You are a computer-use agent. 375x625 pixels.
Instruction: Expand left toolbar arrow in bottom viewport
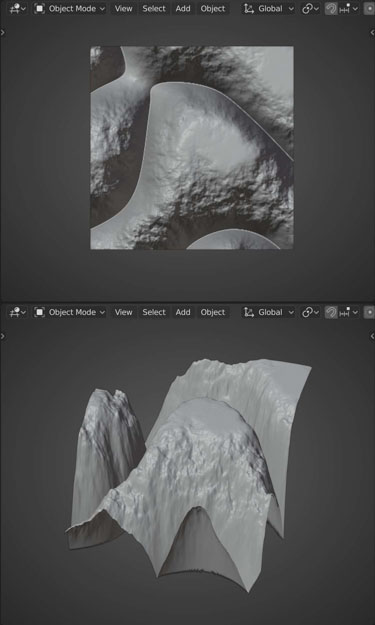tap(3, 336)
